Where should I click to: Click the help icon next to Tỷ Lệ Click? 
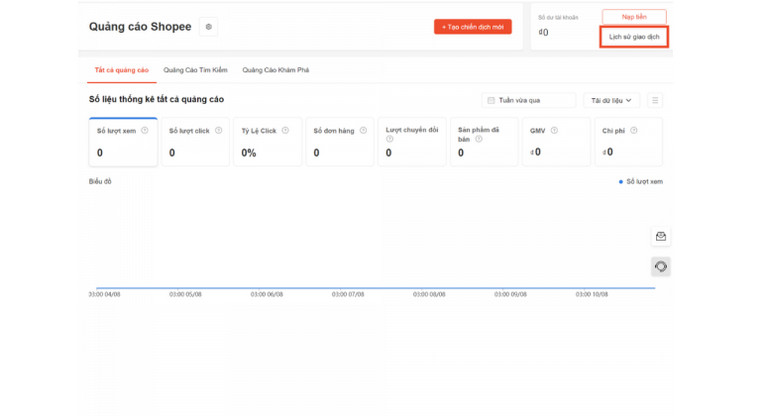click(285, 130)
